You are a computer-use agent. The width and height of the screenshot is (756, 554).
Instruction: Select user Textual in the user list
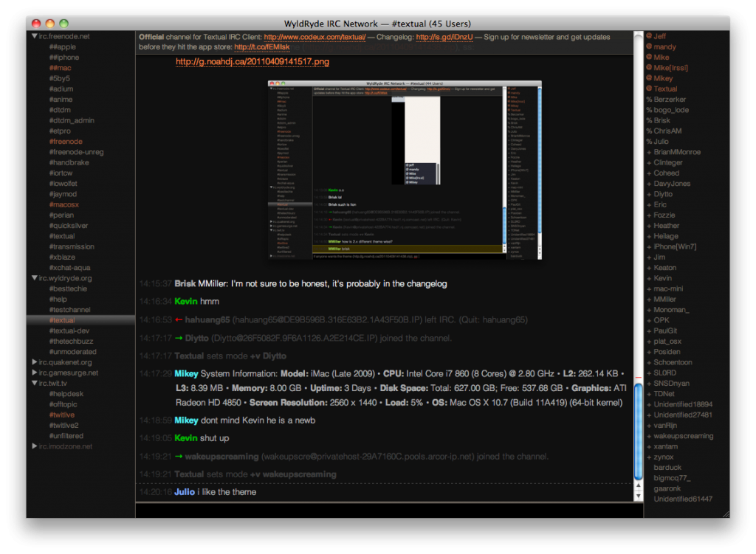(665, 89)
